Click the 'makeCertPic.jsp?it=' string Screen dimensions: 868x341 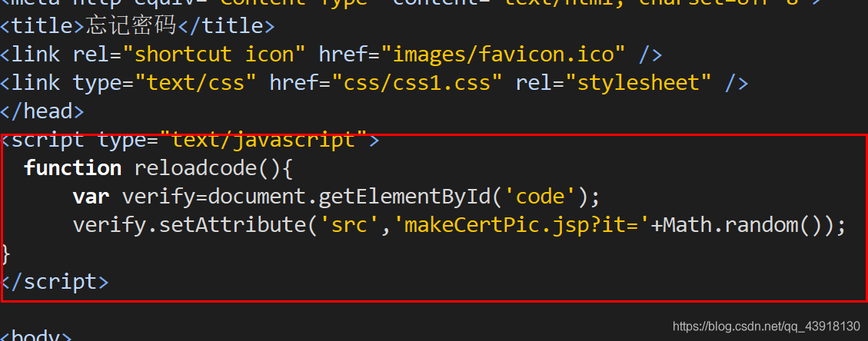(521, 225)
